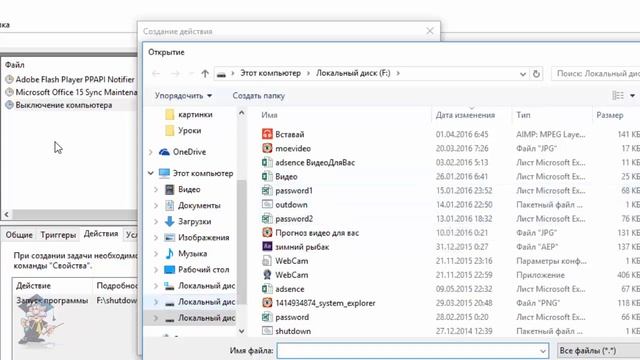The width and height of the screenshot is (640, 360).
Task: Select the зимний рыбак AEP file icon
Action: coord(267,247)
